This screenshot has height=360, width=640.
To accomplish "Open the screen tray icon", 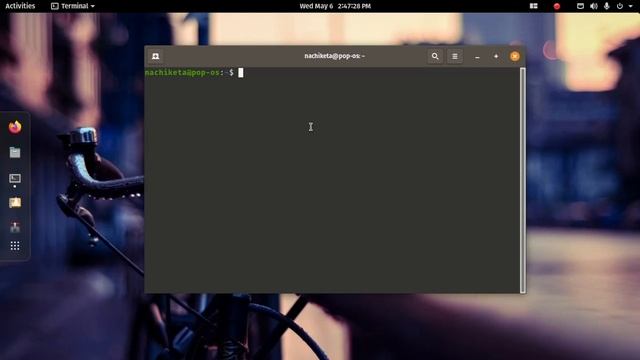I will tap(580, 6).
